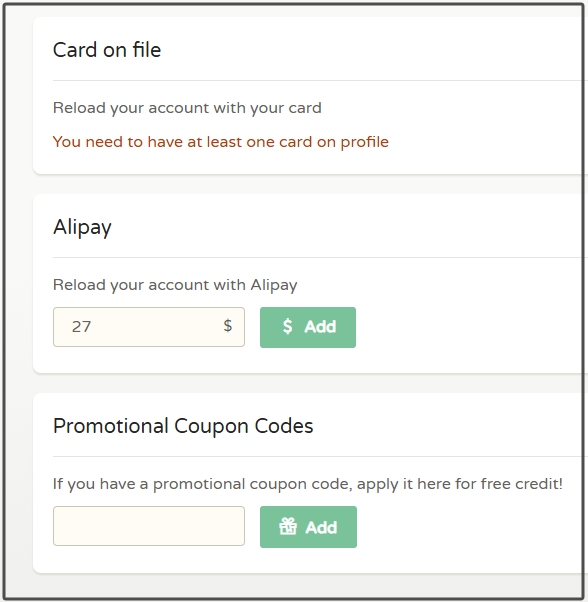This screenshot has width=588, height=602.
Task: Click the 'Alipay' section heading
Action: pyautogui.click(x=82, y=227)
